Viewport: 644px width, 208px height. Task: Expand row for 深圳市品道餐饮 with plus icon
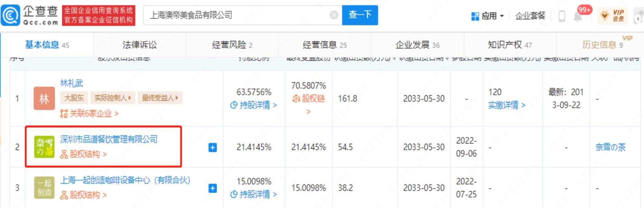(213, 148)
